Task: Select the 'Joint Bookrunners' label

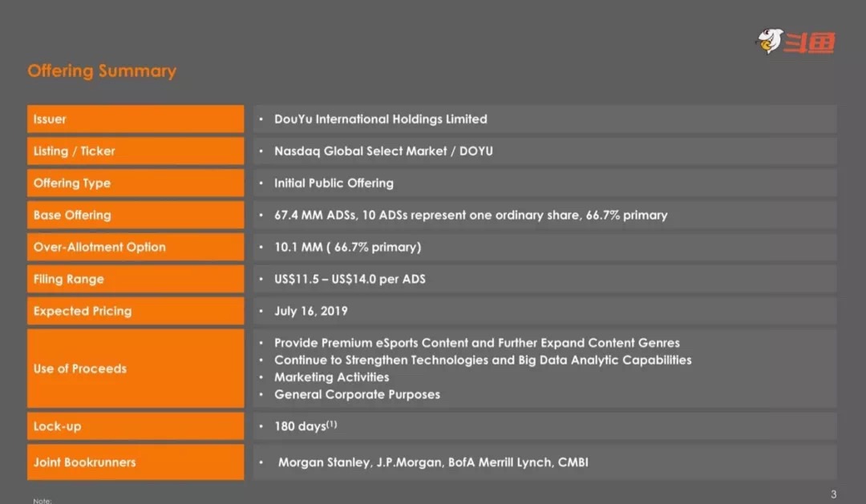Action: 136,462
